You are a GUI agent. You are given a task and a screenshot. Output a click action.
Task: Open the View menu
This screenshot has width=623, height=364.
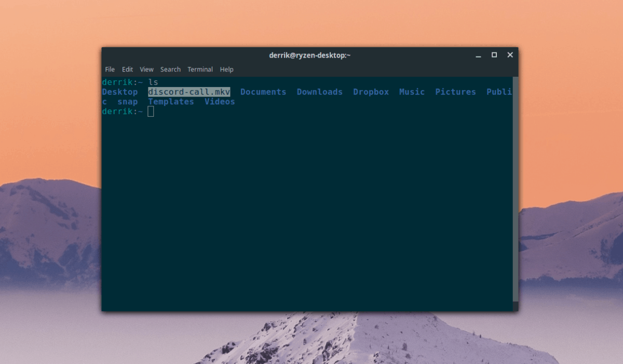(x=146, y=69)
